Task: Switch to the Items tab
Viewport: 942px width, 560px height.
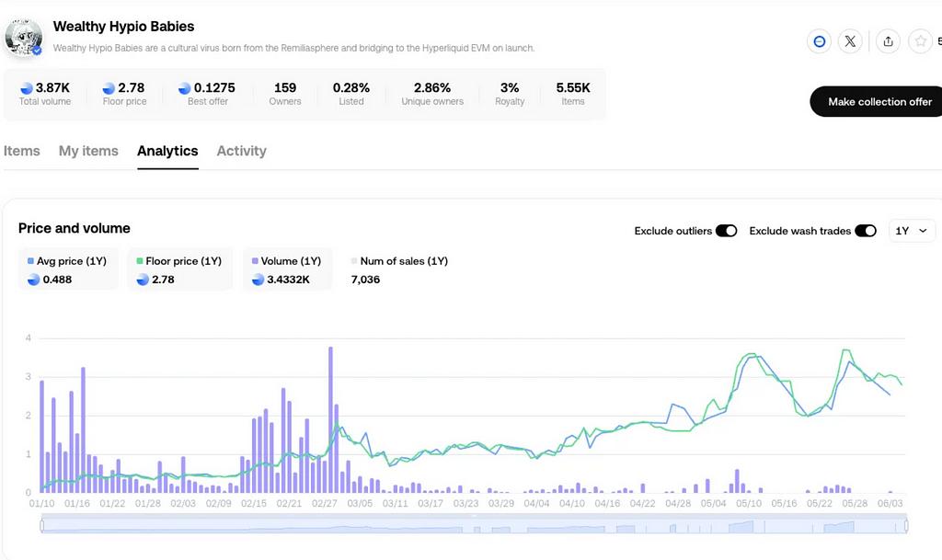Action: [22, 151]
